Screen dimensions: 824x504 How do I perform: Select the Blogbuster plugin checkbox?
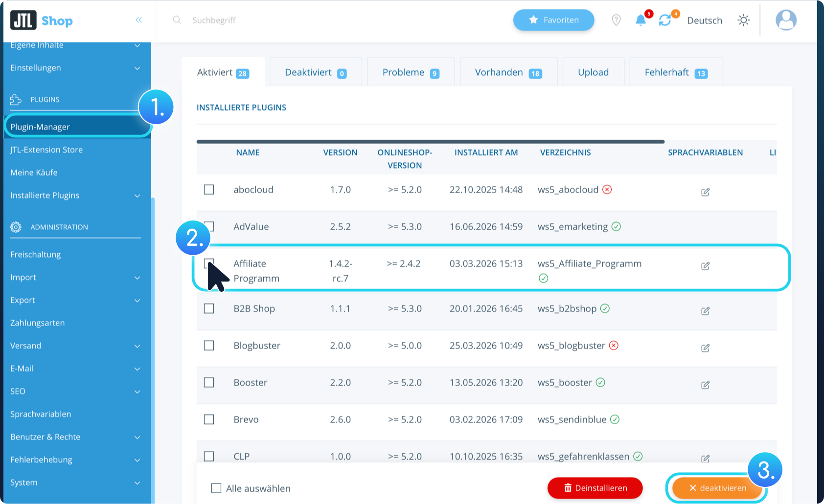[209, 345]
